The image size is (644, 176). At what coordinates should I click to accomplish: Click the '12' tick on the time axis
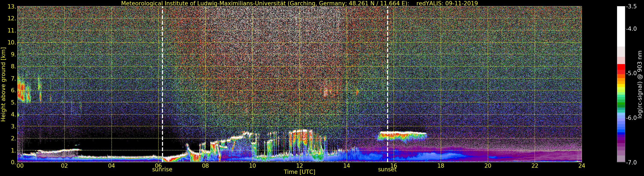click(300, 166)
